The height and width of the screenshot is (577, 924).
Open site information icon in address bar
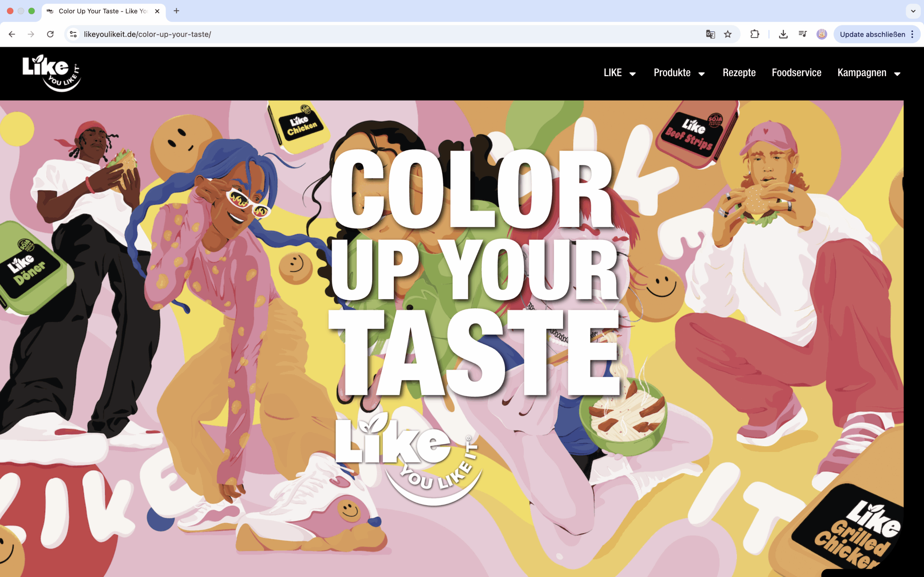coord(73,34)
